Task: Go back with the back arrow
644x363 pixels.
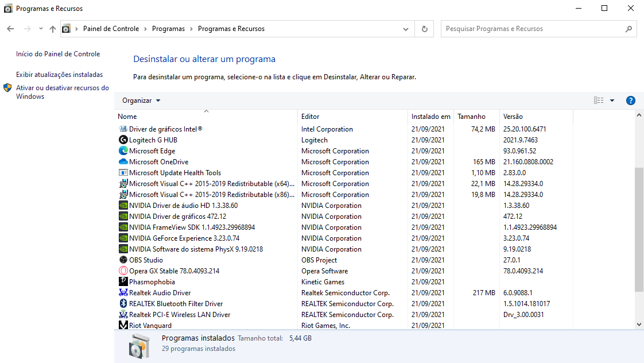Action: (x=11, y=29)
